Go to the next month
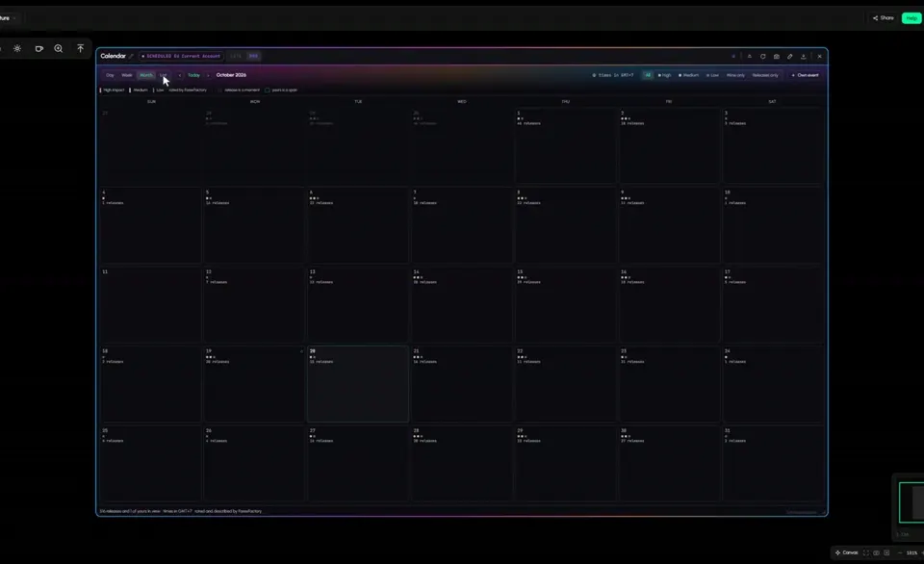 208,75
